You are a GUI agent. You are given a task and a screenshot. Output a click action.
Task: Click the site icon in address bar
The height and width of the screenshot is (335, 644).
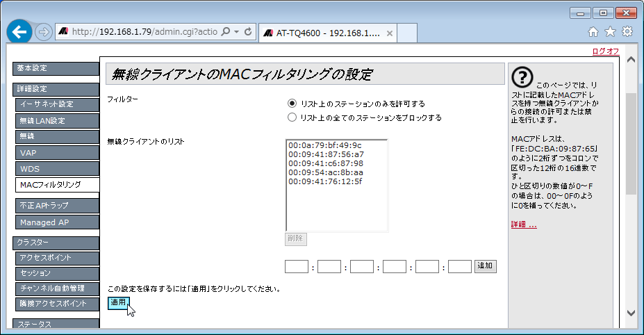pyautogui.click(x=63, y=32)
